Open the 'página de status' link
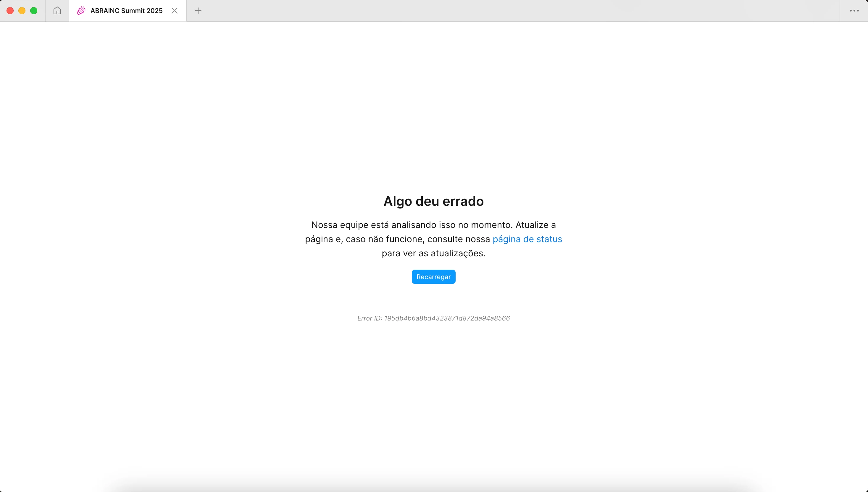The height and width of the screenshot is (492, 868). [x=527, y=239]
